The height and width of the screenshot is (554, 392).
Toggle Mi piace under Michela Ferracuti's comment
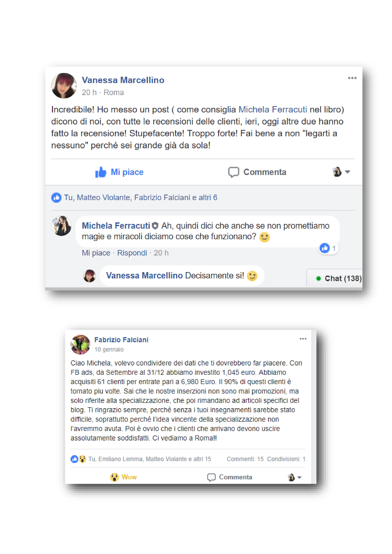(x=96, y=253)
